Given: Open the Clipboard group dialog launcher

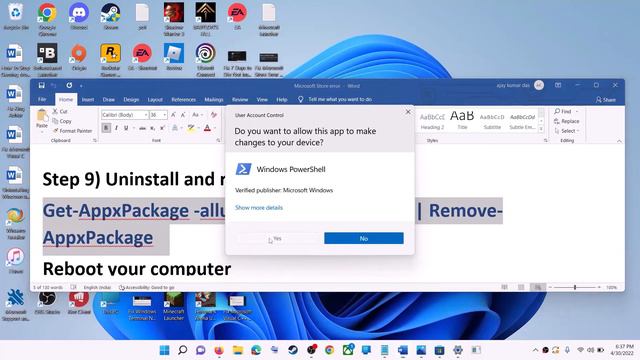Looking at the screenshot, I should coord(95,140).
